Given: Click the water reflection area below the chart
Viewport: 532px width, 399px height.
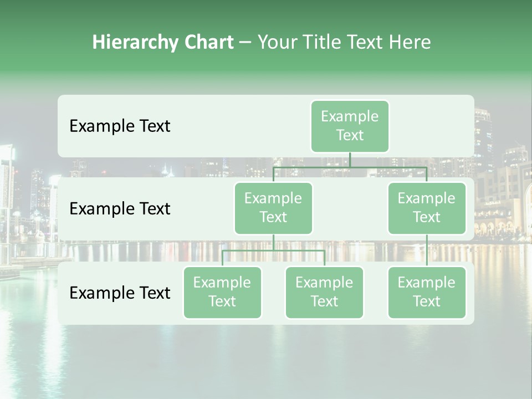Looking at the screenshot, I should (x=266, y=360).
